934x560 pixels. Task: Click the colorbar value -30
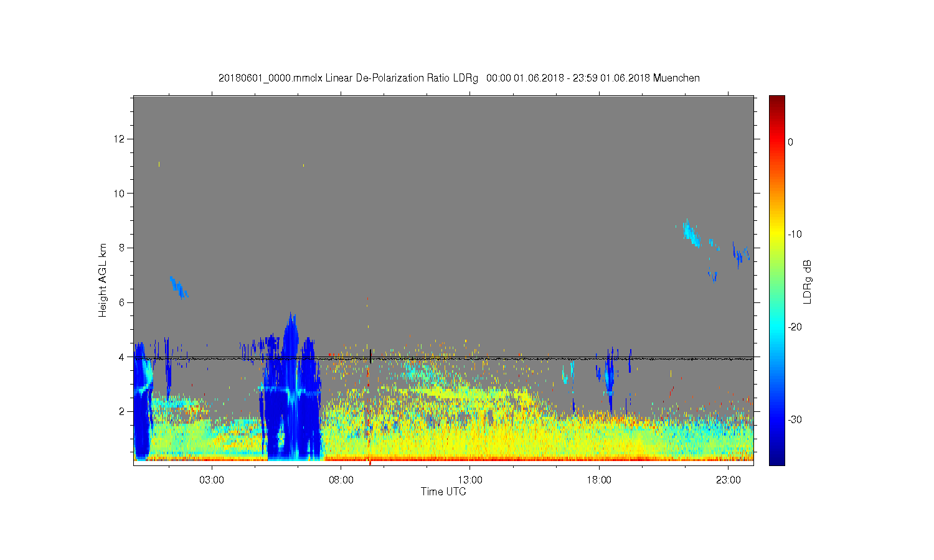pyautogui.click(x=794, y=420)
